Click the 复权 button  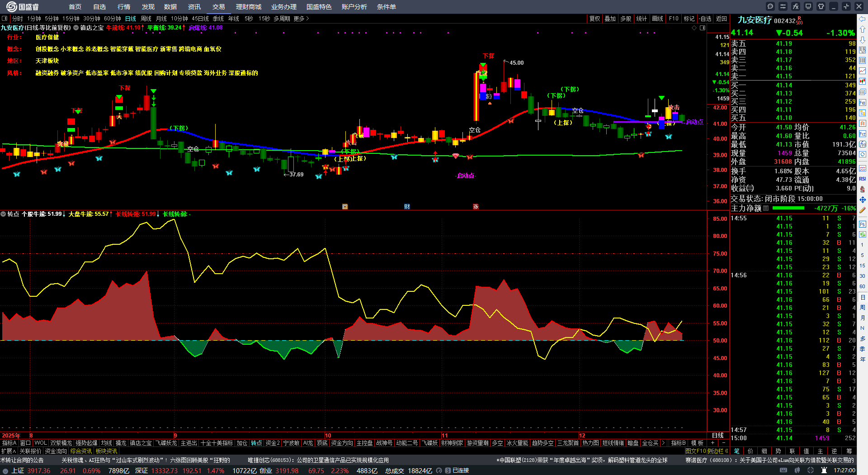point(595,19)
